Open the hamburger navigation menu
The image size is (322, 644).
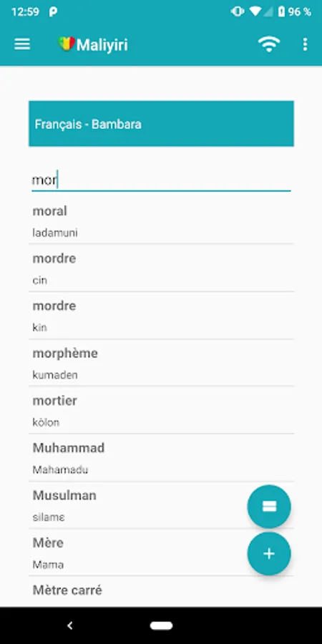[x=22, y=44]
